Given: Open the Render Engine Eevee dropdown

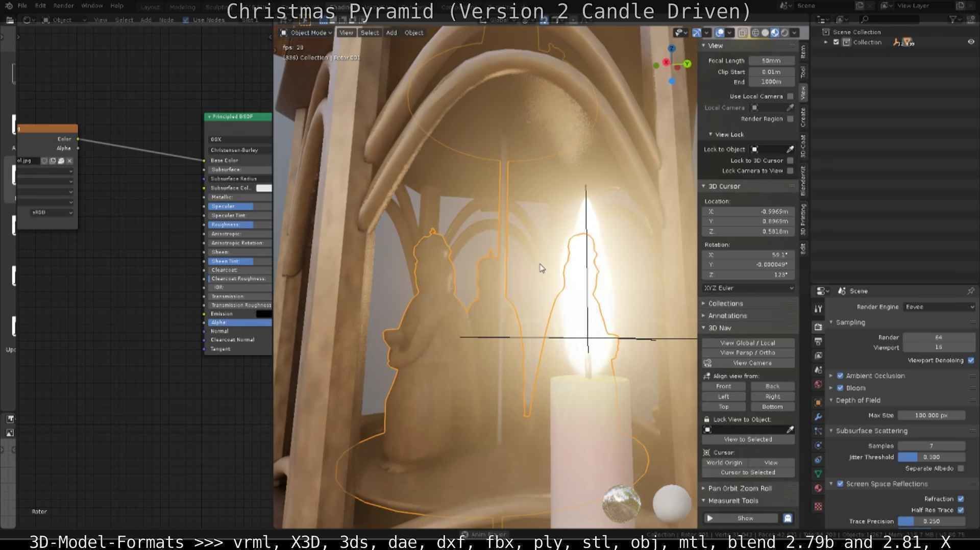Looking at the screenshot, I should 939,307.
